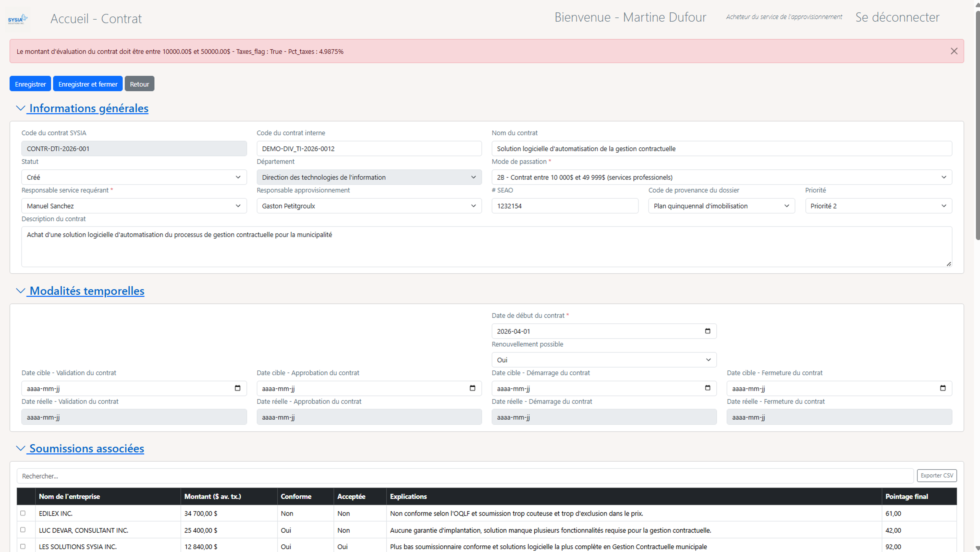
Task: Click 'Acheteur du service de l'approvisionnement' role text
Action: tap(784, 17)
